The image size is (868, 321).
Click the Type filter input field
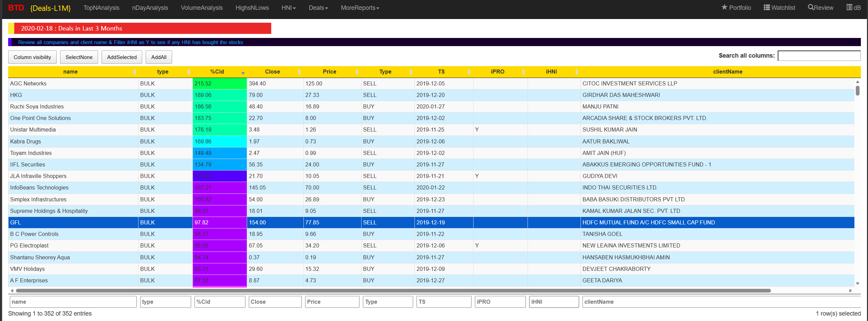pyautogui.click(x=388, y=302)
